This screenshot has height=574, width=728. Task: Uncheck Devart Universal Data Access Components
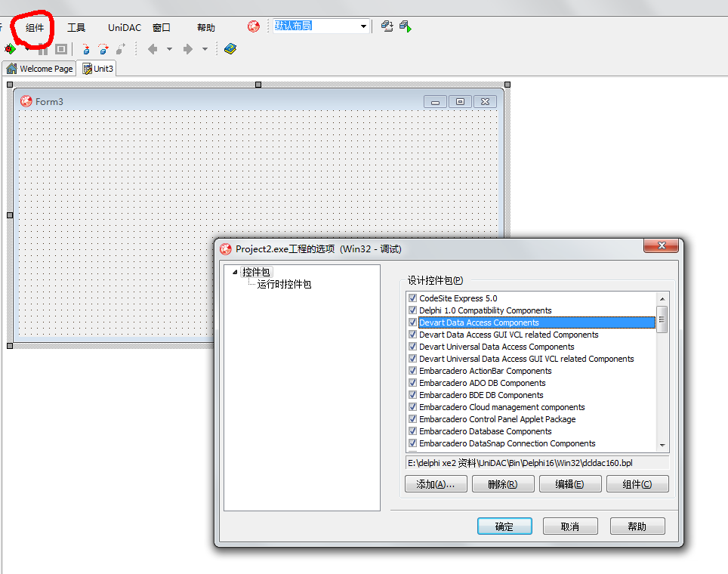pos(412,347)
